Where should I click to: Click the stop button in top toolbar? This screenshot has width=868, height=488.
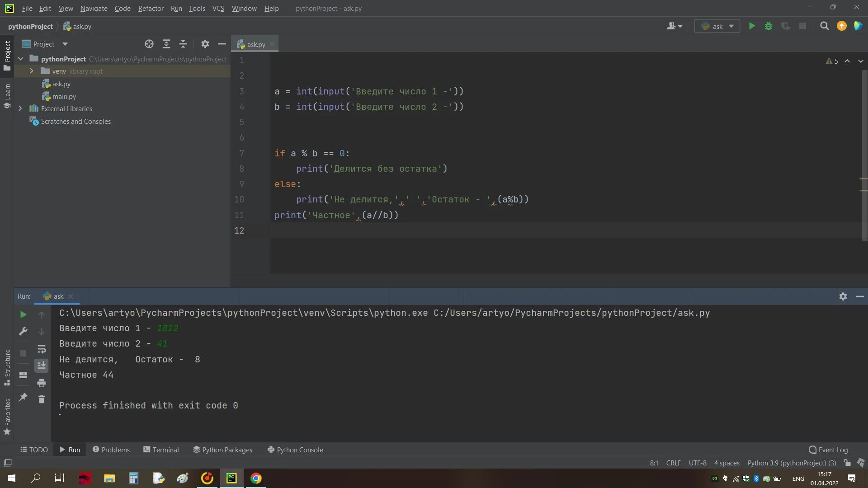[x=803, y=26]
